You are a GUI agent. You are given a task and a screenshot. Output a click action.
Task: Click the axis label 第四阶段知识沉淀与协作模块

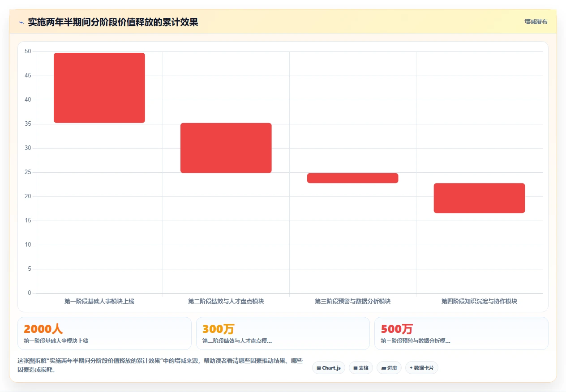[480, 301]
